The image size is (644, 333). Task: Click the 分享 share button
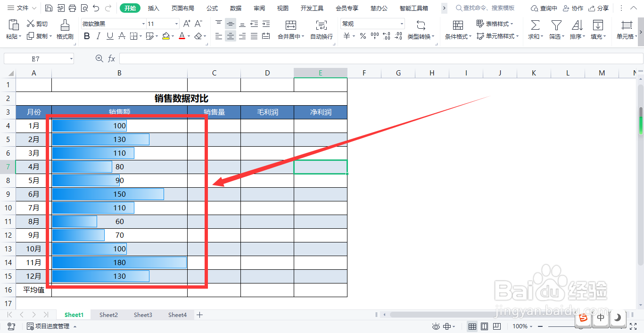tap(598, 8)
